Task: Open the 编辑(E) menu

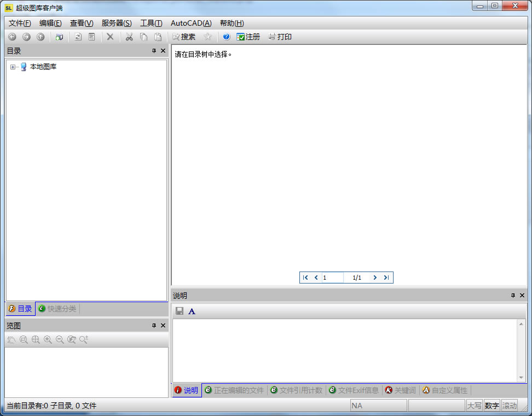Action: click(x=50, y=23)
